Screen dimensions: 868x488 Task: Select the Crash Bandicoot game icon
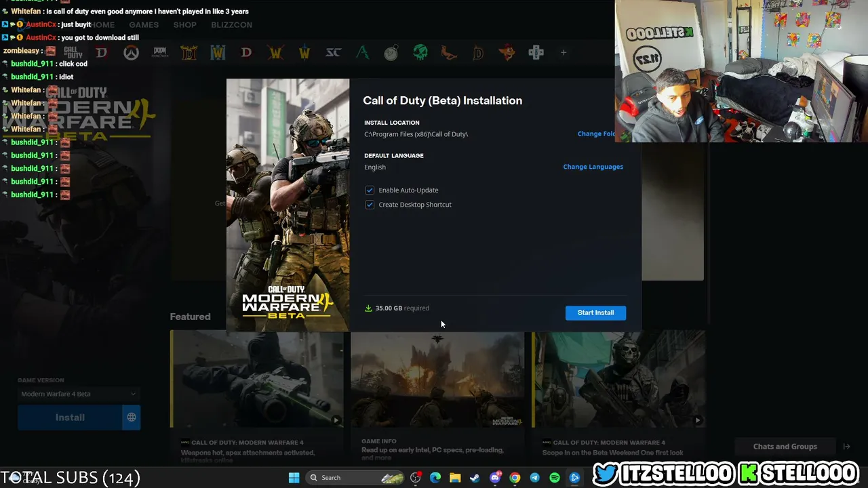(507, 53)
